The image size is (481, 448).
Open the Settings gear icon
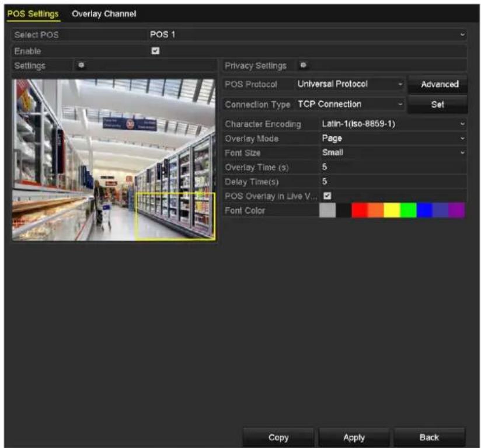[81, 65]
